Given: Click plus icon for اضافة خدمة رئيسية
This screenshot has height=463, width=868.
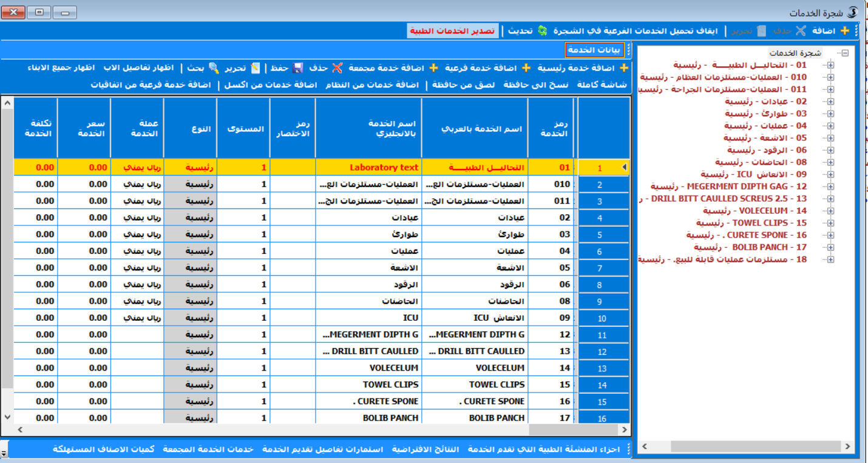Looking at the screenshot, I should [x=623, y=68].
